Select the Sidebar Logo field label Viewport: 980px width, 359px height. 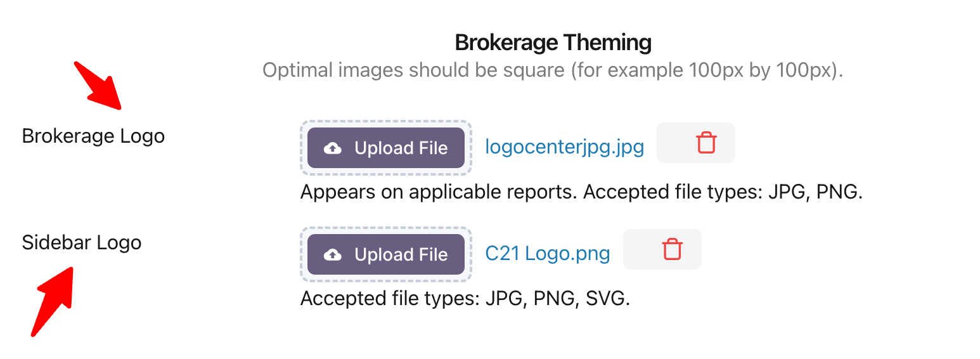tap(82, 242)
